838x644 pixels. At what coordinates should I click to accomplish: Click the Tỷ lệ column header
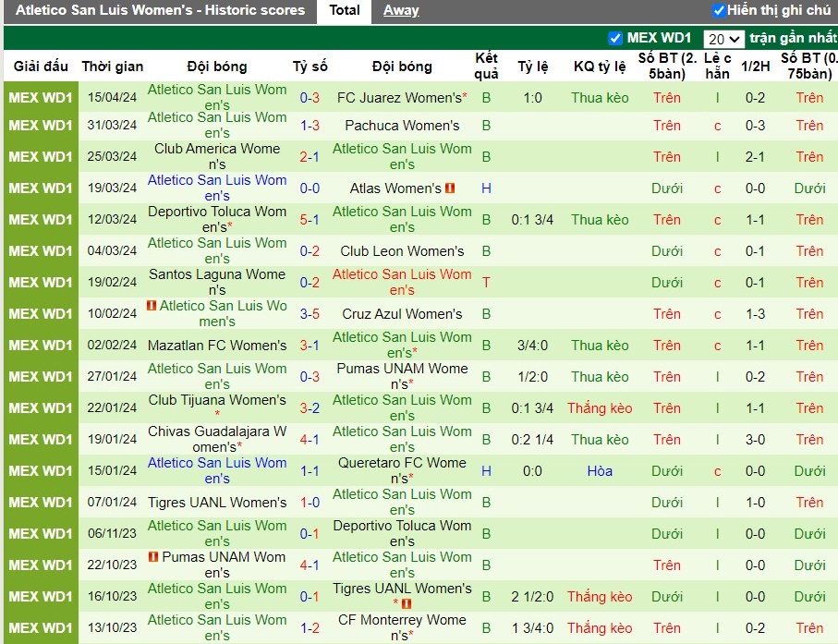point(532,67)
